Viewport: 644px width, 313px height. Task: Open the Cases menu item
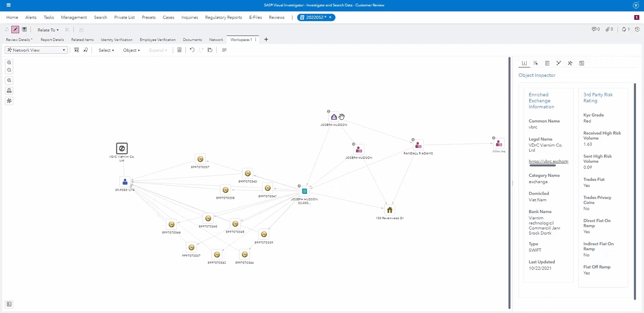pos(169,17)
